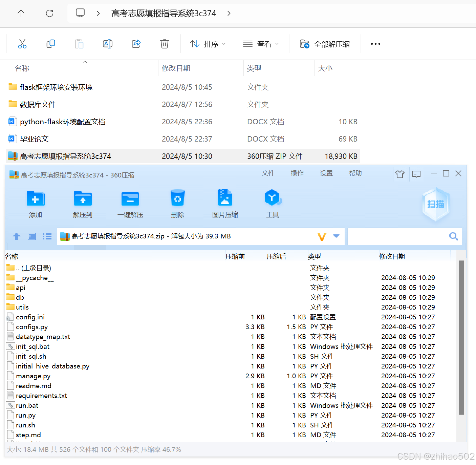The width and height of the screenshot is (476, 465).
Task: Click the skin shirt icon in 360压缩 titlebar
Action: 400,174
